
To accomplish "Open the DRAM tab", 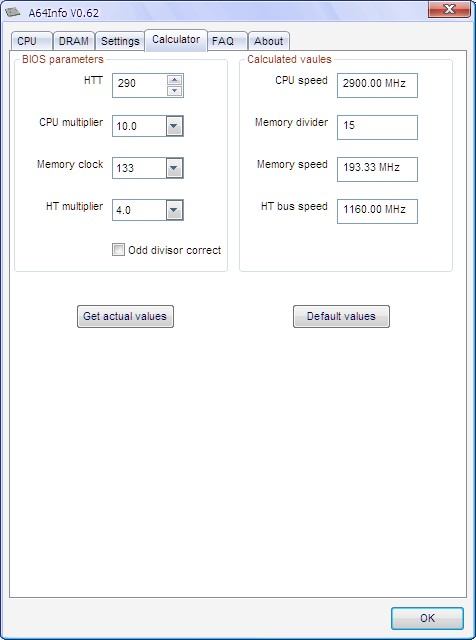I will [74, 41].
